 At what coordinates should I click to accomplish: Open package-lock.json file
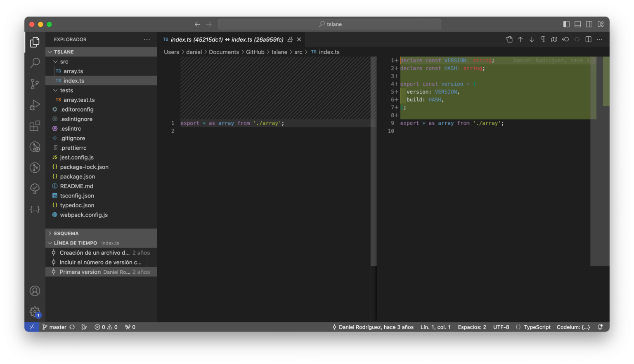[101, 167]
